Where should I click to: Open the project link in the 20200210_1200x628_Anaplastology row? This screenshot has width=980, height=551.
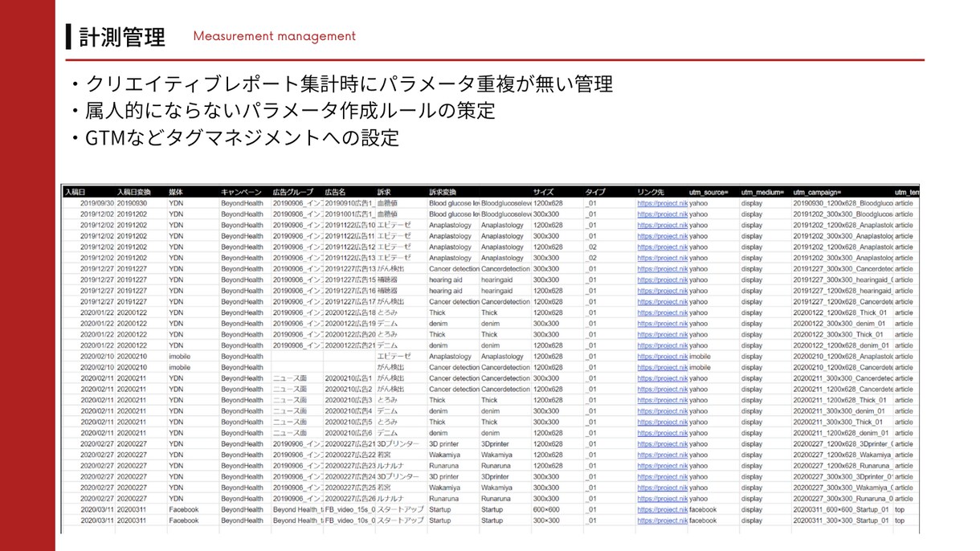click(663, 357)
